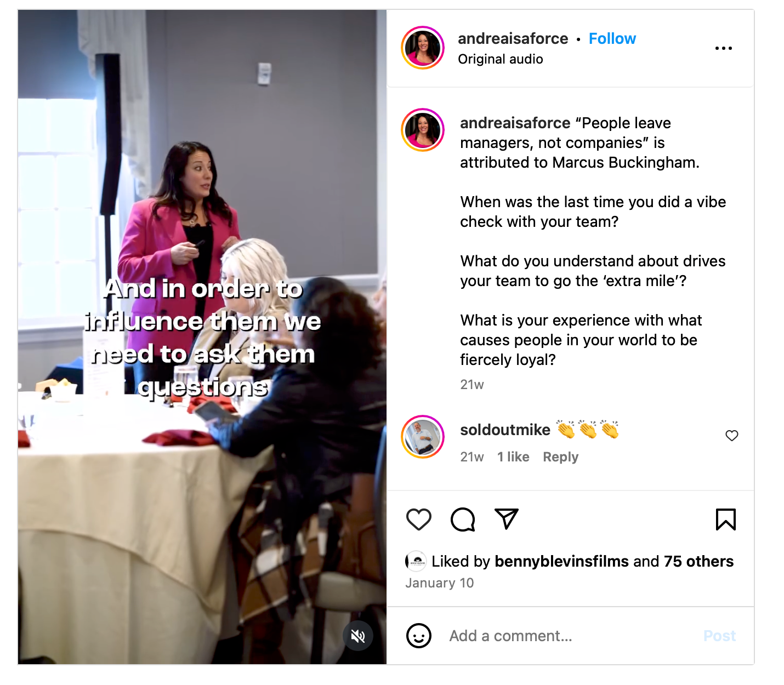784x685 pixels.
Task: Click the Post button
Action: 719,636
